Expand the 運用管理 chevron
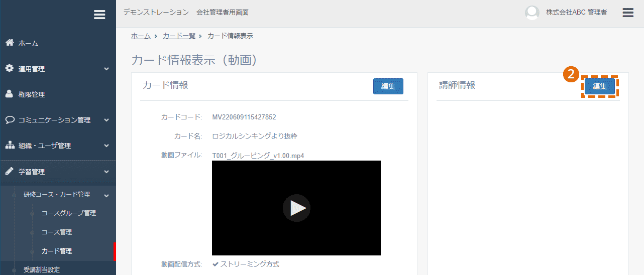Viewport: 644px width, 275px height. (x=106, y=69)
